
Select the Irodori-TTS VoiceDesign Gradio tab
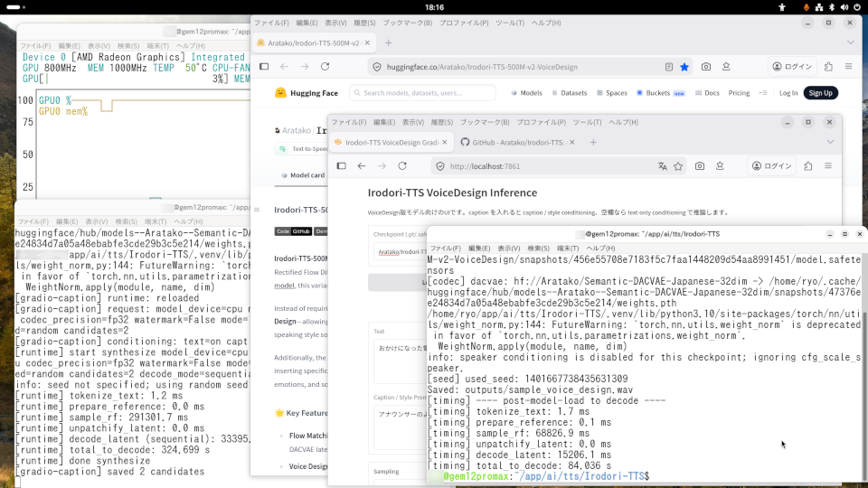click(392, 142)
